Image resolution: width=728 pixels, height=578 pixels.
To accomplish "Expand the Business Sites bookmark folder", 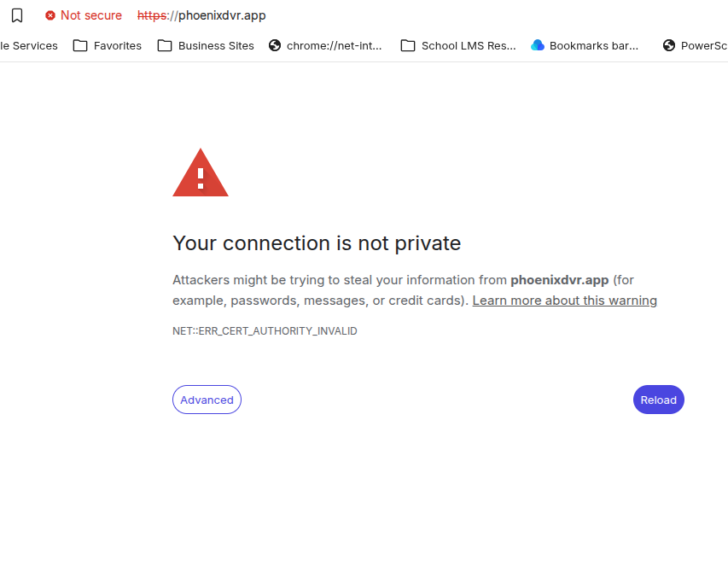I will tap(216, 46).
